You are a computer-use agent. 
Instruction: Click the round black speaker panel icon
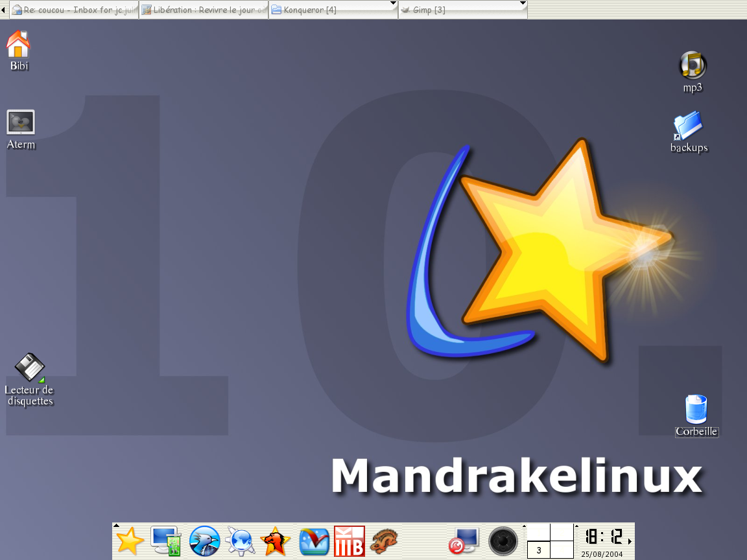(503, 541)
